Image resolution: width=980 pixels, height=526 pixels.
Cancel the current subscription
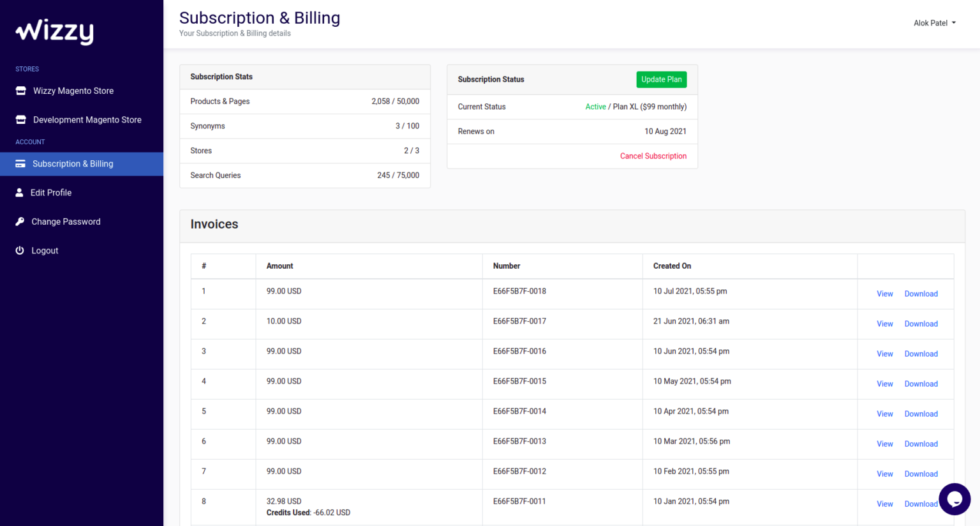coord(653,156)
